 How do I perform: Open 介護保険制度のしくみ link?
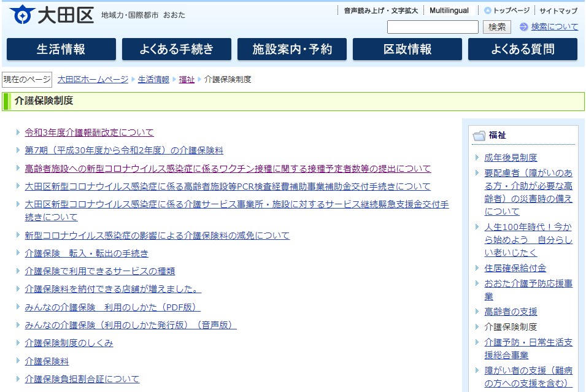[69, 343]
